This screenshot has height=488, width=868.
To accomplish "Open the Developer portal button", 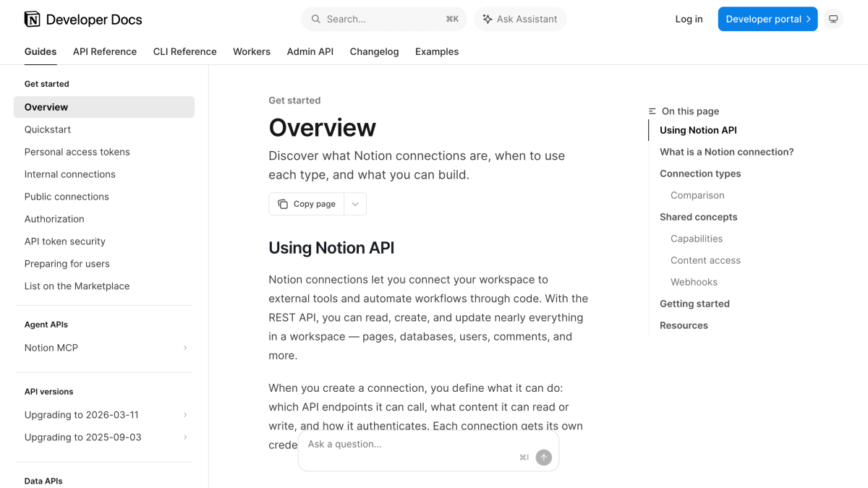I will 767,20.
